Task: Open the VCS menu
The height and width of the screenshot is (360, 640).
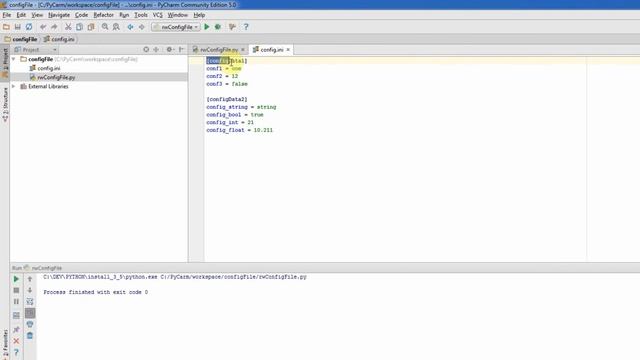Action: coord(158,15)
